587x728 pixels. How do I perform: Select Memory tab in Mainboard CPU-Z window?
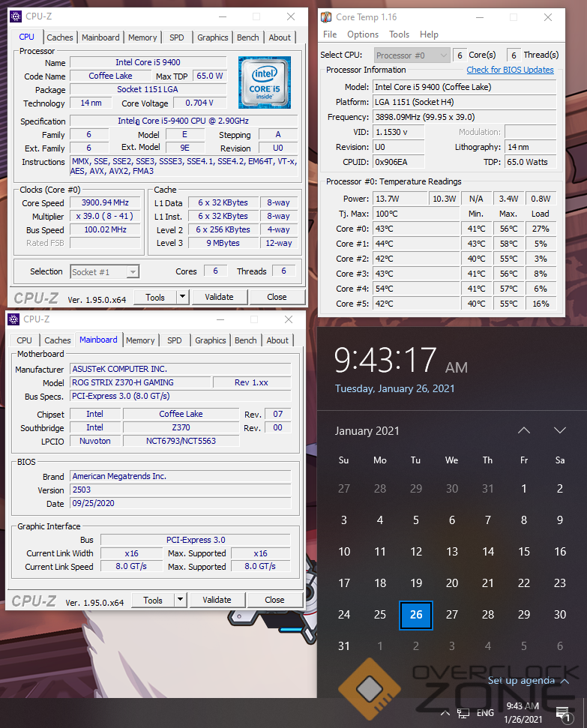pos(140,340)
